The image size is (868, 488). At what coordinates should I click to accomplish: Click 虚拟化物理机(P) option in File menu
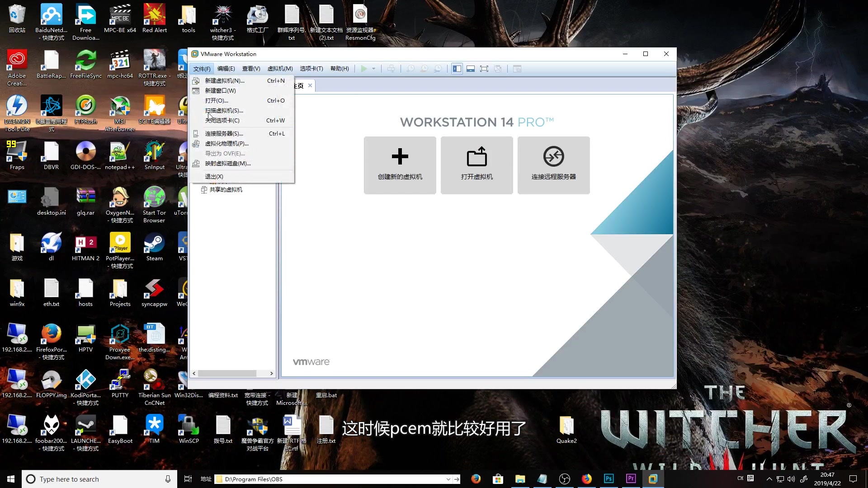tap(226, 143)
